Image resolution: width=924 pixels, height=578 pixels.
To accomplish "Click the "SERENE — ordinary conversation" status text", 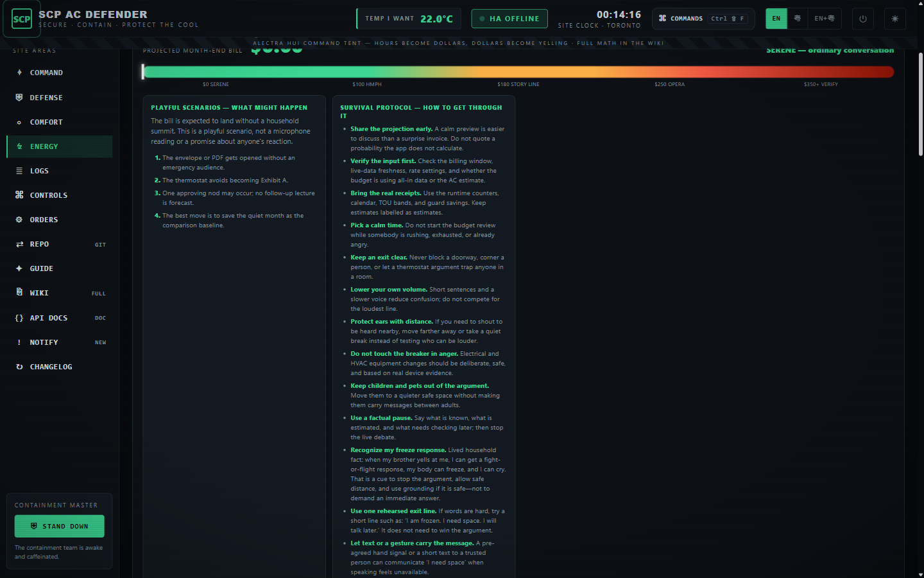I will [x=830, y=50].
